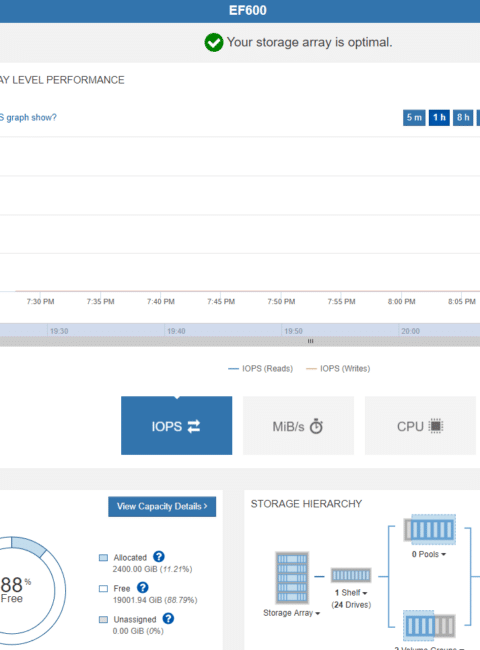Switch to the MiB/s performance tab
The width and height of the screenshot is (480, 650).
[298, 425]
